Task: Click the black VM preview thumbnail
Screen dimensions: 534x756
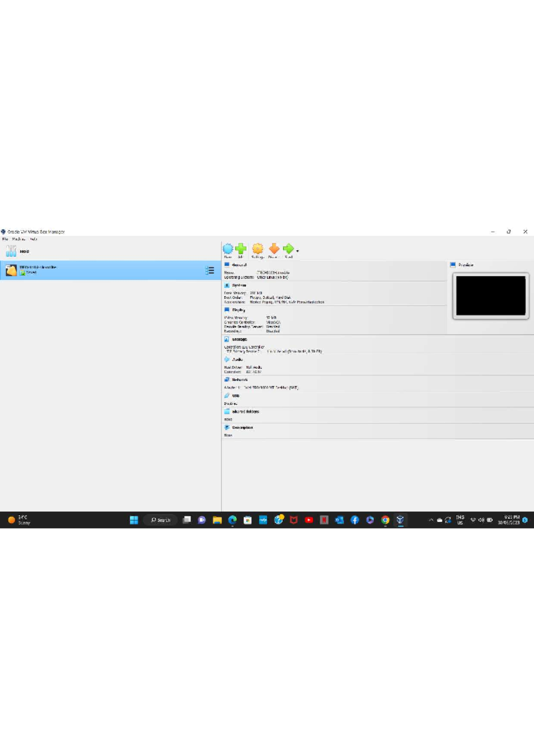Action: (x=490, y=296)
